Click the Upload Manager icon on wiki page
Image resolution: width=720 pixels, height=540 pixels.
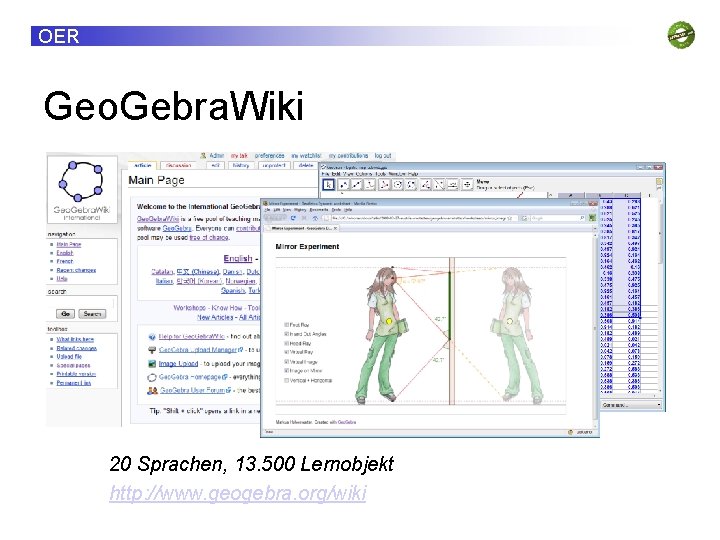pyautogui.click(x=152, y=350)
